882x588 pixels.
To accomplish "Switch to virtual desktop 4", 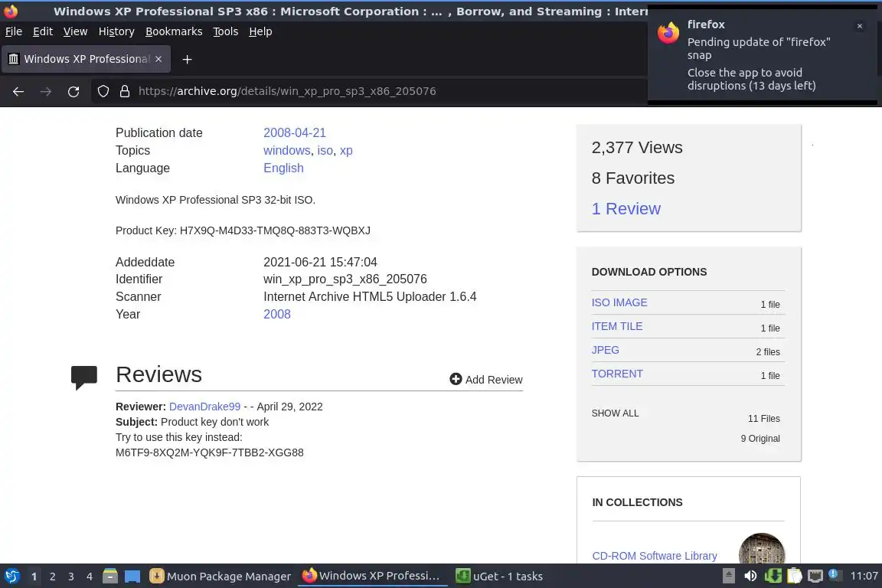I will [90, 577].
